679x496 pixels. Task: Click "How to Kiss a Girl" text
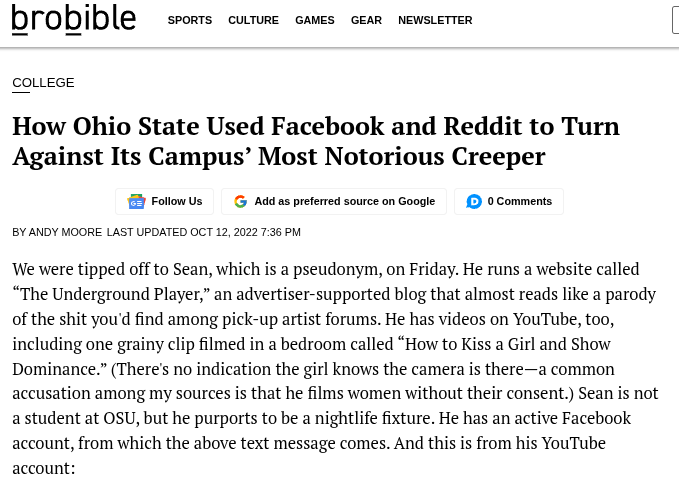pos(462,344)
